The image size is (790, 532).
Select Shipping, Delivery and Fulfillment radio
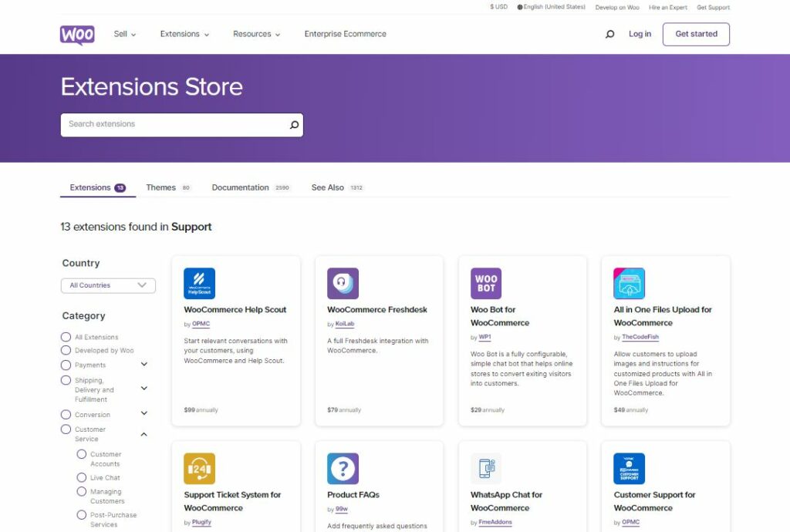tap(66, 380)
